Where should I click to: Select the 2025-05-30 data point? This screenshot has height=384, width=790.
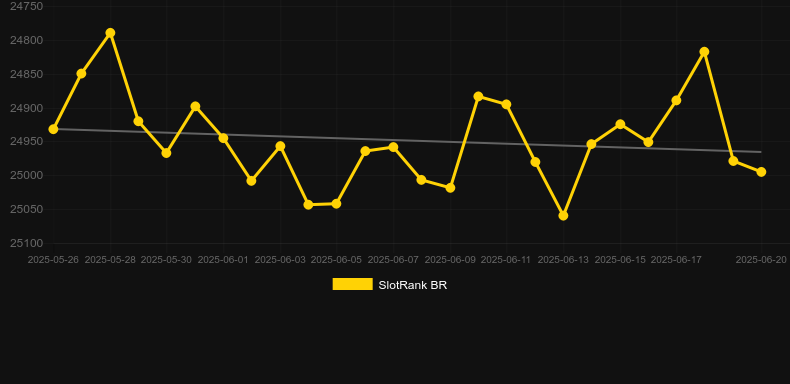point(166,153)
